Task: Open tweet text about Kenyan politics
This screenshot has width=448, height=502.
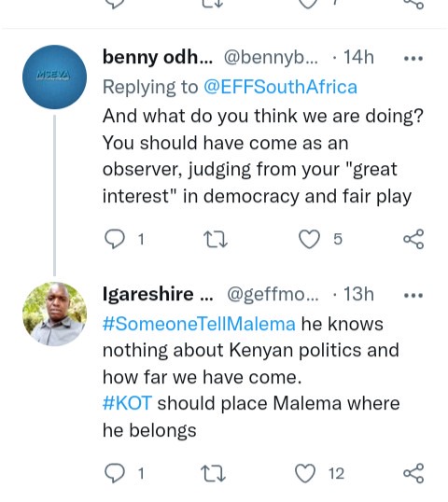Action: 251,377
